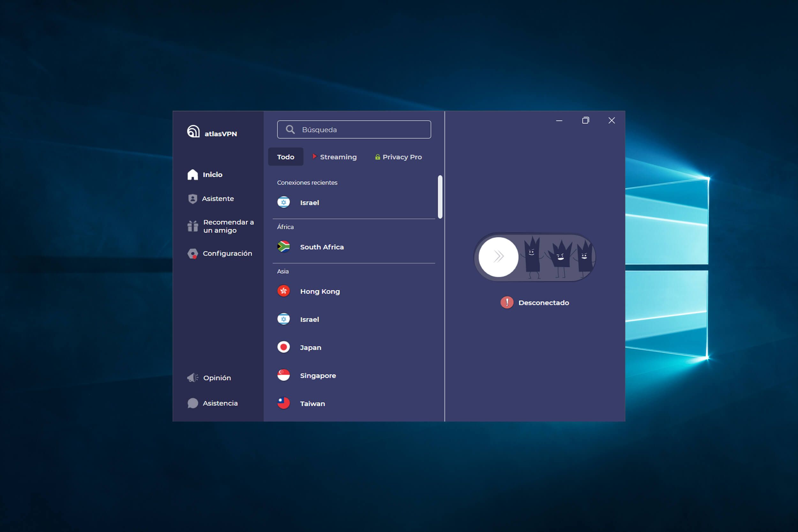
Task: Click the Conexiones recientes heading
Action: (307, 183)
